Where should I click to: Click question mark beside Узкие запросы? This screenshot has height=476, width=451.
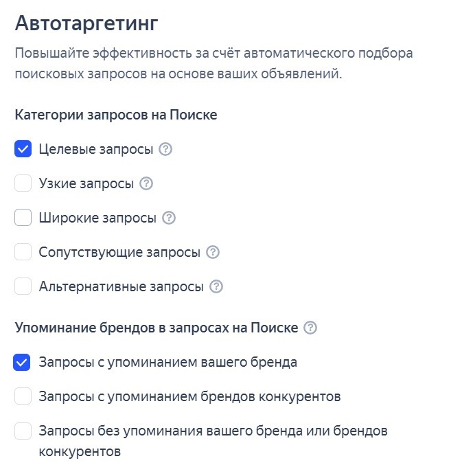(x=146, y=183)
